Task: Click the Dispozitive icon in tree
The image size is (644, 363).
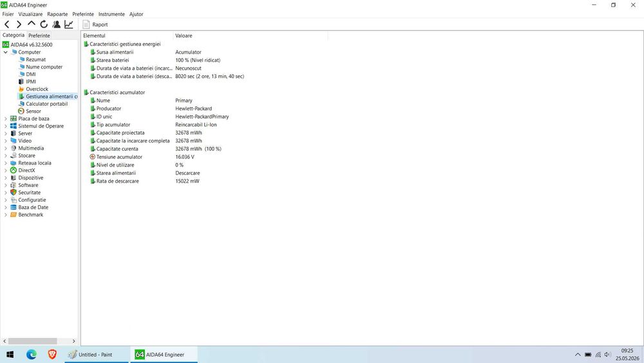Action: click(x=14, y=178)
